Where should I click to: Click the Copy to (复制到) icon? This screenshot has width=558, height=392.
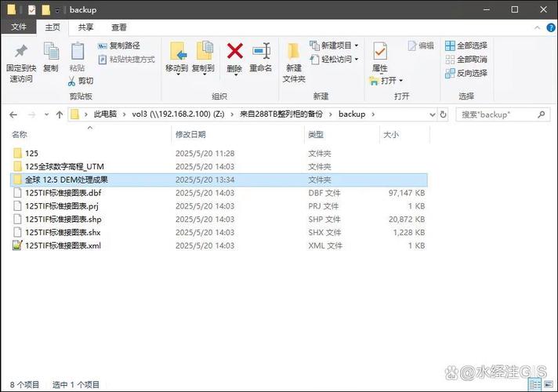click(204, 50)
